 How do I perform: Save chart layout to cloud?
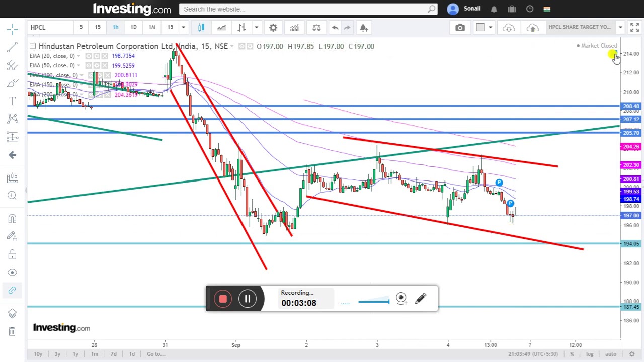pyautogui.click(x=533, y=27)
